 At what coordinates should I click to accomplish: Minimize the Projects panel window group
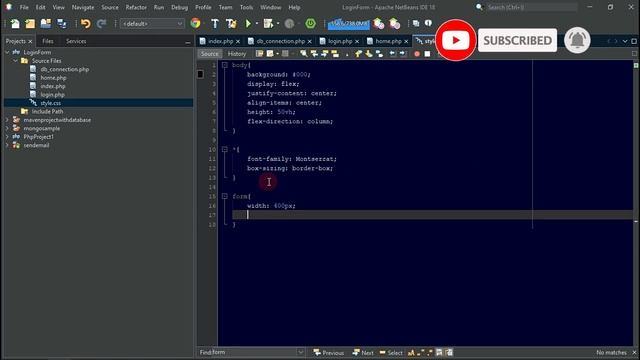coord(188,42)
